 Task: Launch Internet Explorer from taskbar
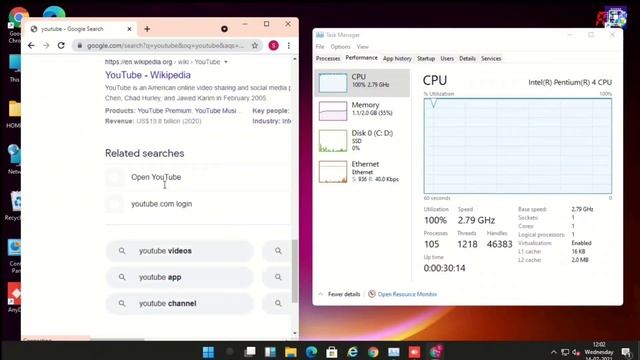coord(352,352)
